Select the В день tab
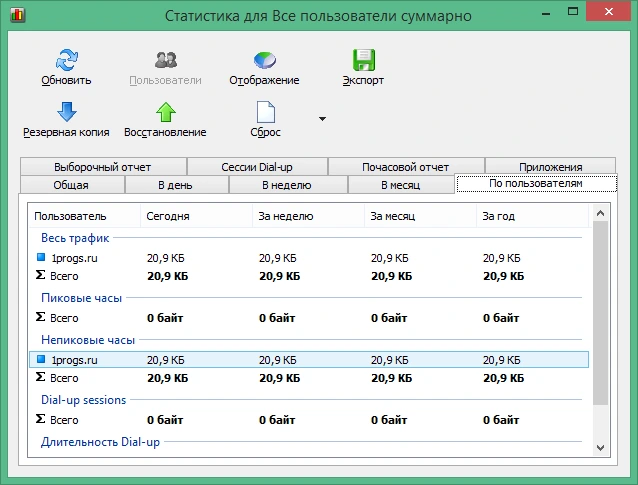 (176, 185)
